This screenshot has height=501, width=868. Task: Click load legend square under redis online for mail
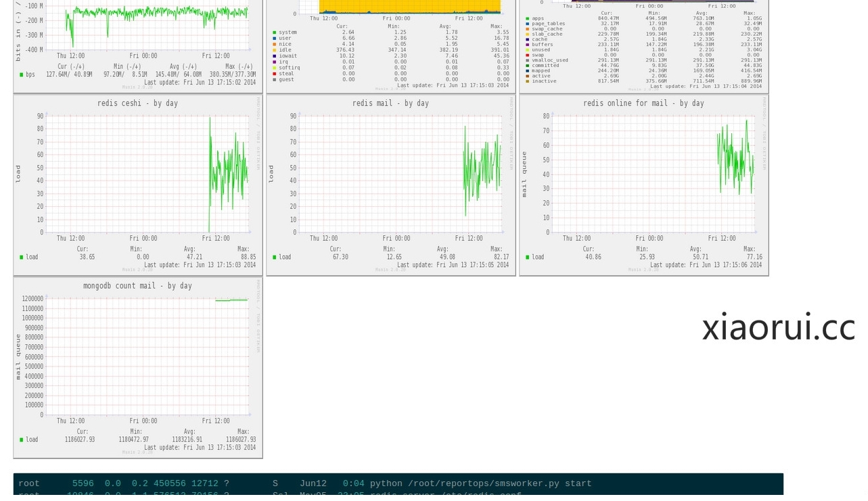click(528, 258)
